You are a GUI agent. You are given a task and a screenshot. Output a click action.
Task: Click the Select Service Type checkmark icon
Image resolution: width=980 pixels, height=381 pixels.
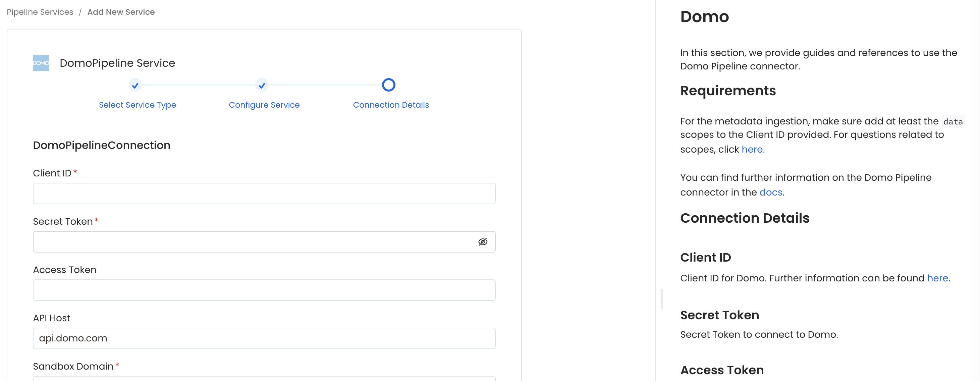(135, 85)
